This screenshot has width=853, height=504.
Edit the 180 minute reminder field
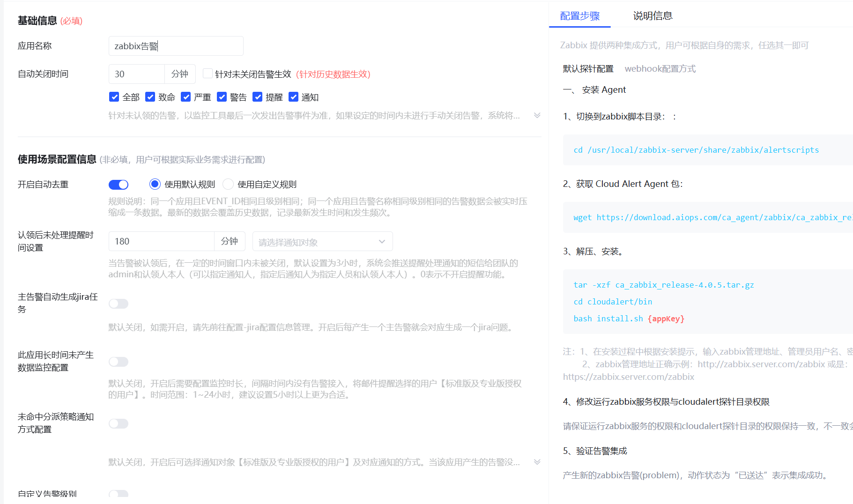point(161,241)
